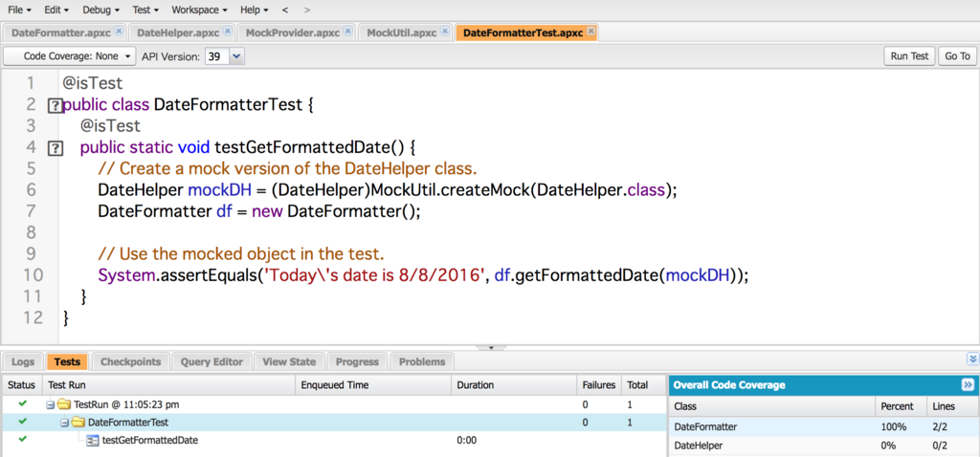Click the Go To button
The image size is (980, 457).
pos(957,56)
